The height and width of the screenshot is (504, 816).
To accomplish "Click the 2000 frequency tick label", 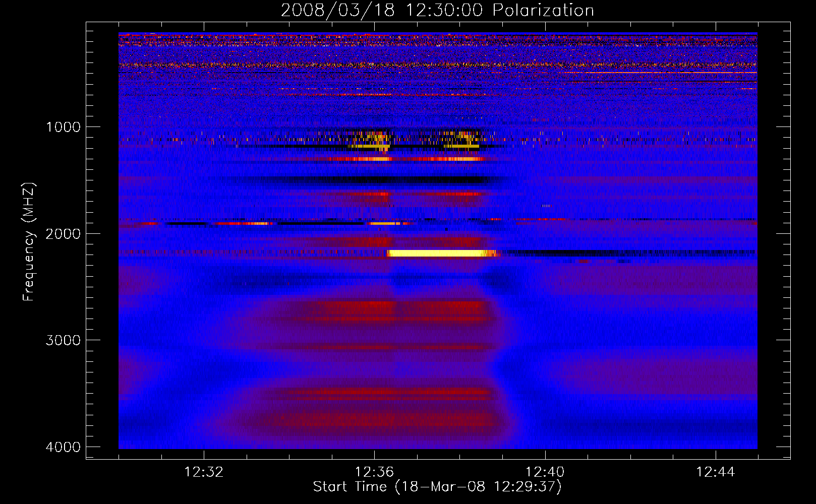I will pyautogui.click(x=63, y=234).
